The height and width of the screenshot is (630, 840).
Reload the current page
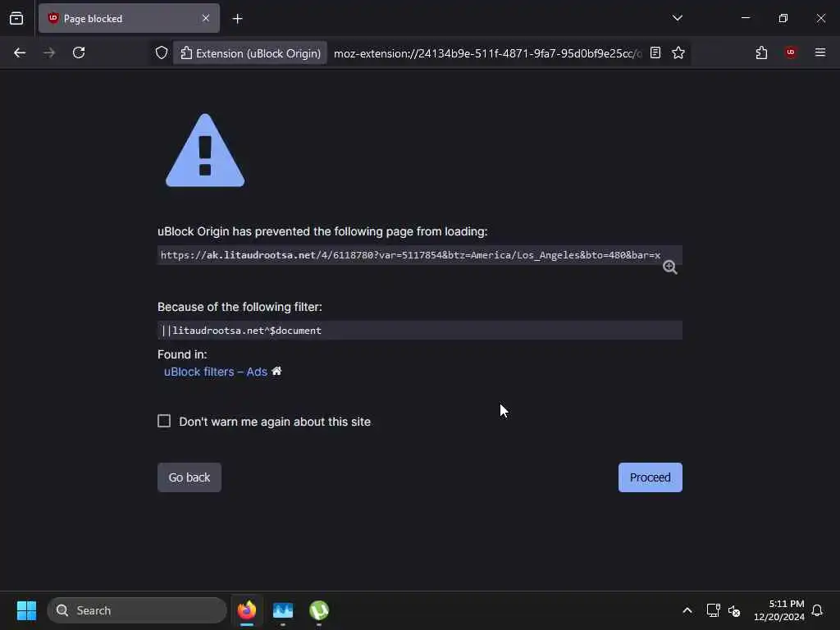coord(79,52)
